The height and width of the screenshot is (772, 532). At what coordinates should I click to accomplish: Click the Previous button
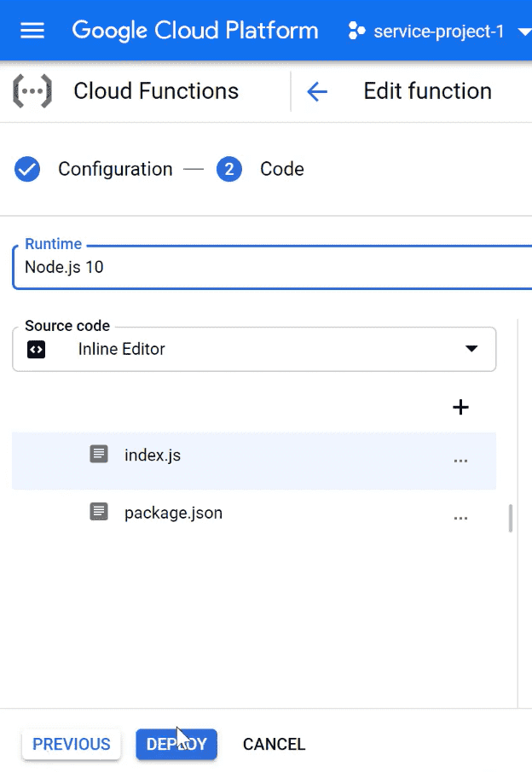click(x=72, y=744)
